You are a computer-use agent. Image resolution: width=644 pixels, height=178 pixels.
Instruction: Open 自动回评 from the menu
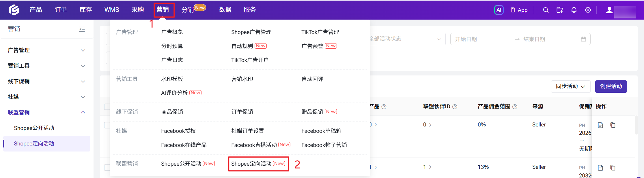pos(312,79)
